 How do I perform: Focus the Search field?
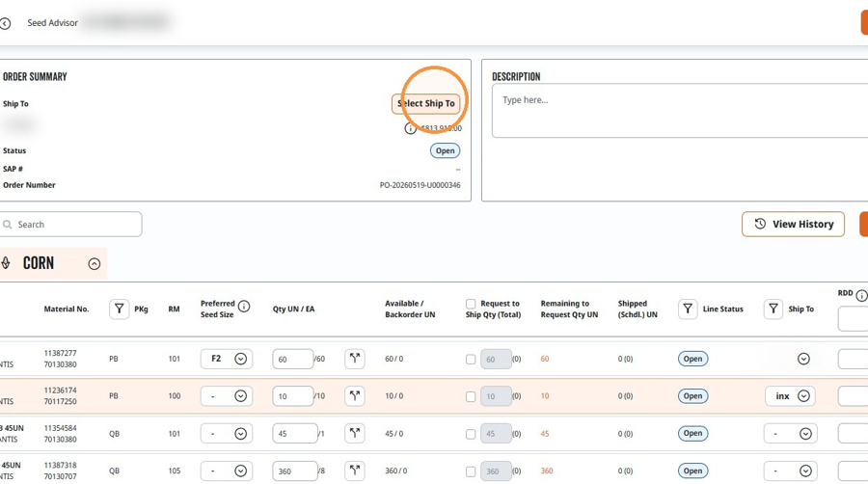70,224
